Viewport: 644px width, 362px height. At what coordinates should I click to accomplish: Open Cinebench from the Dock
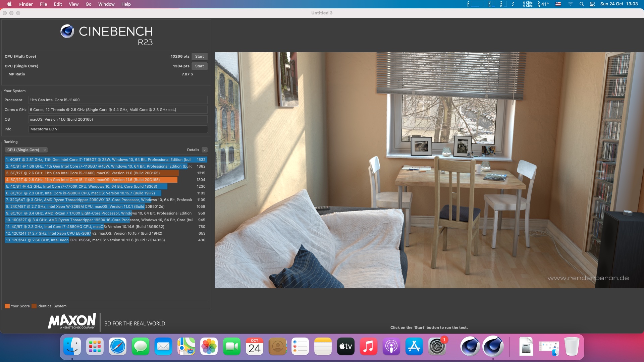point(493,346)
